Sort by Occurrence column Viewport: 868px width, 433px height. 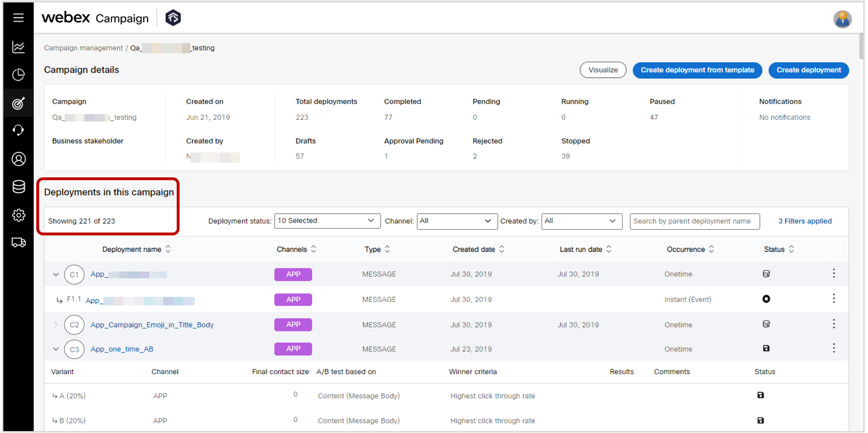click(x=711, y=249)
